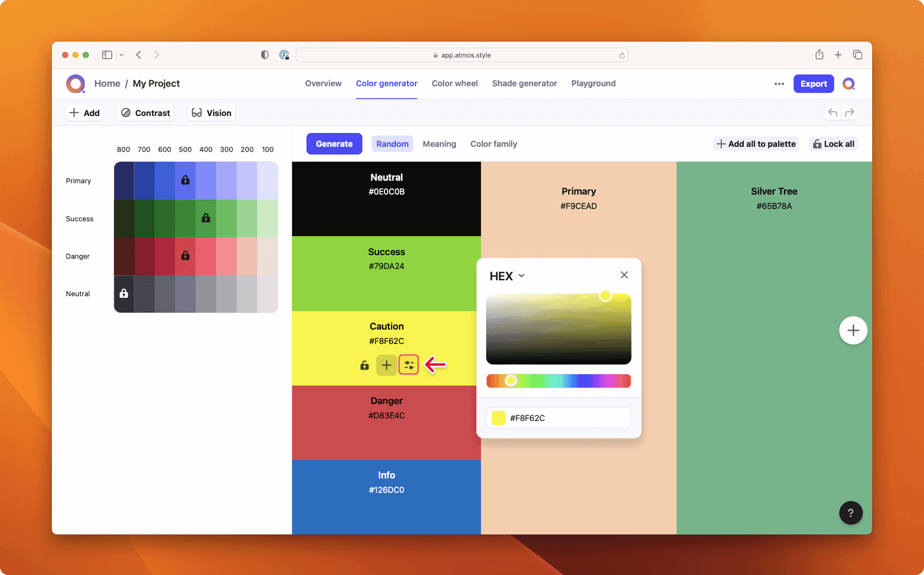
Task: Expand the overflow menu next to Export
Action: click(x=779, y=84)
